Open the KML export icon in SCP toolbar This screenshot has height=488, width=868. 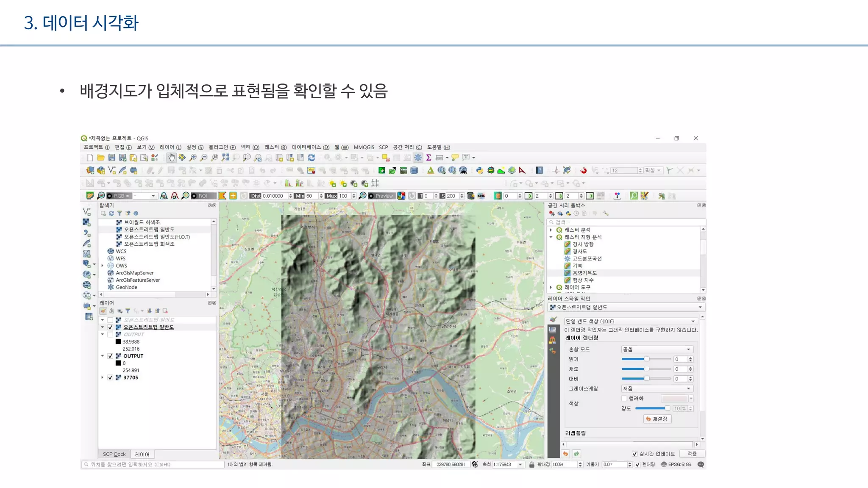pyautogui.click(x=481, y=196)
